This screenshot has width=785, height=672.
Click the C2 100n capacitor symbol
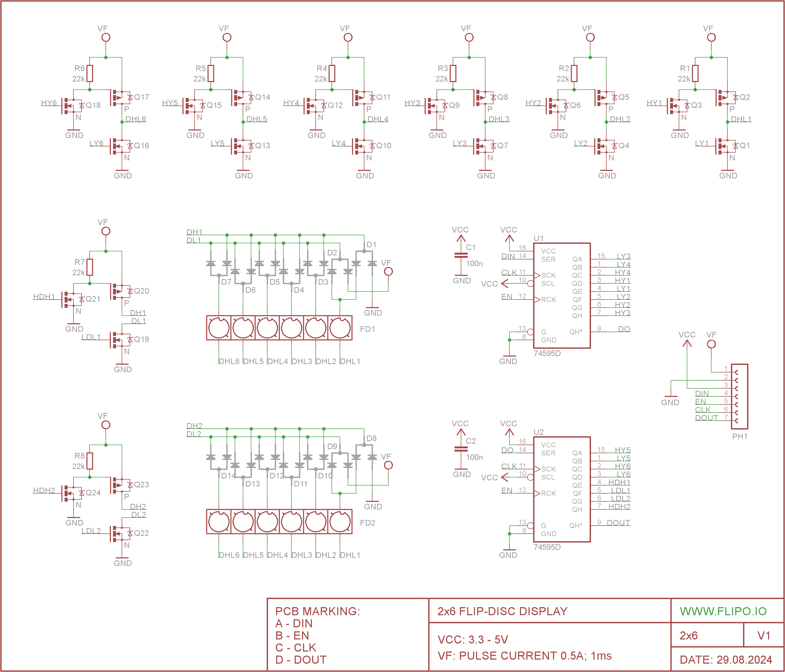[x=461, y=450]
